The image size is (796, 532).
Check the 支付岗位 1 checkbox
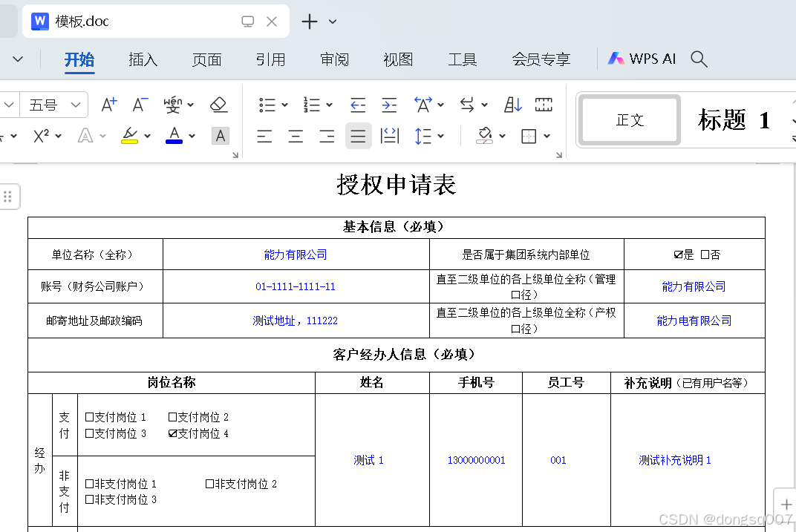[x=89, y=417]
